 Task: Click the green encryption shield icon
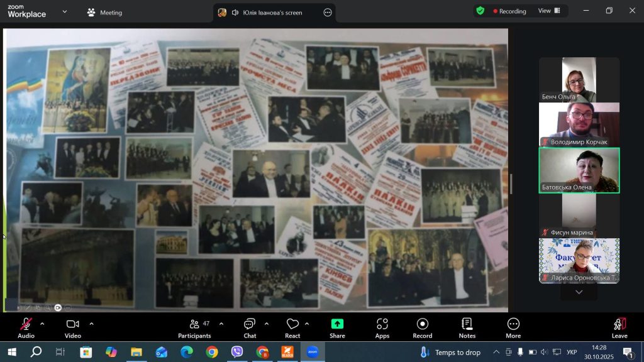click(480, 11)
